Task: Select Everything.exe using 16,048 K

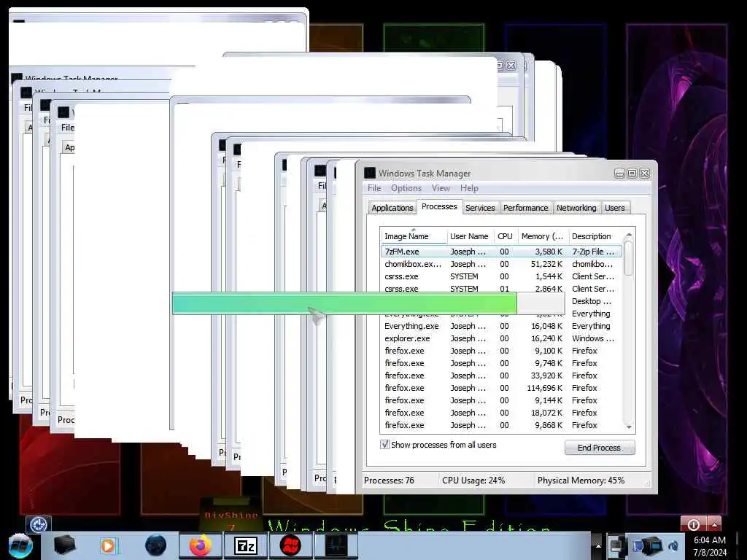Action: (x=501, y=326)
